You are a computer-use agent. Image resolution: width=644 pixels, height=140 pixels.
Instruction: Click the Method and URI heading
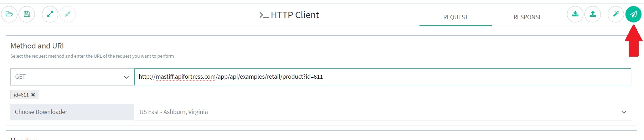37,46
